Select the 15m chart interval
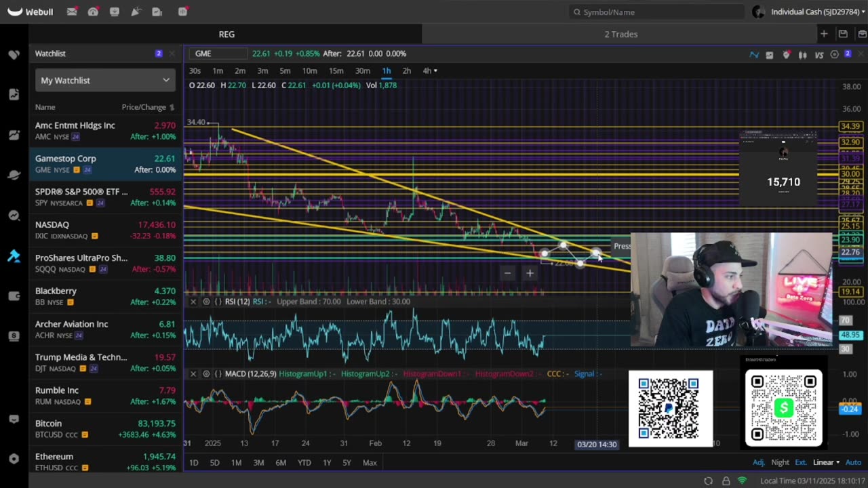 click(x=336, y=70)
